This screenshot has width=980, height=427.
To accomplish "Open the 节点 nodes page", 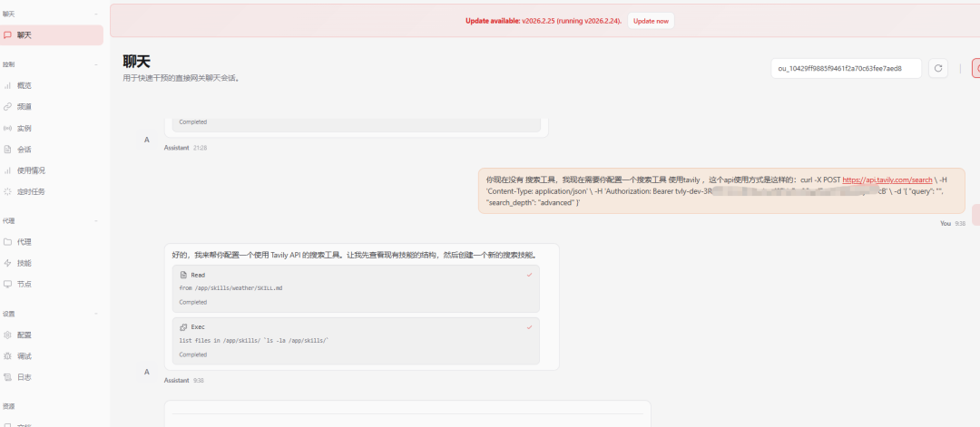I will point(24,284).
